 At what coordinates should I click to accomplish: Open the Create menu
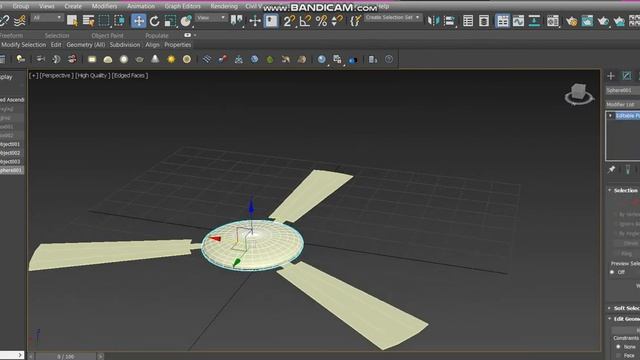[73, 6]
